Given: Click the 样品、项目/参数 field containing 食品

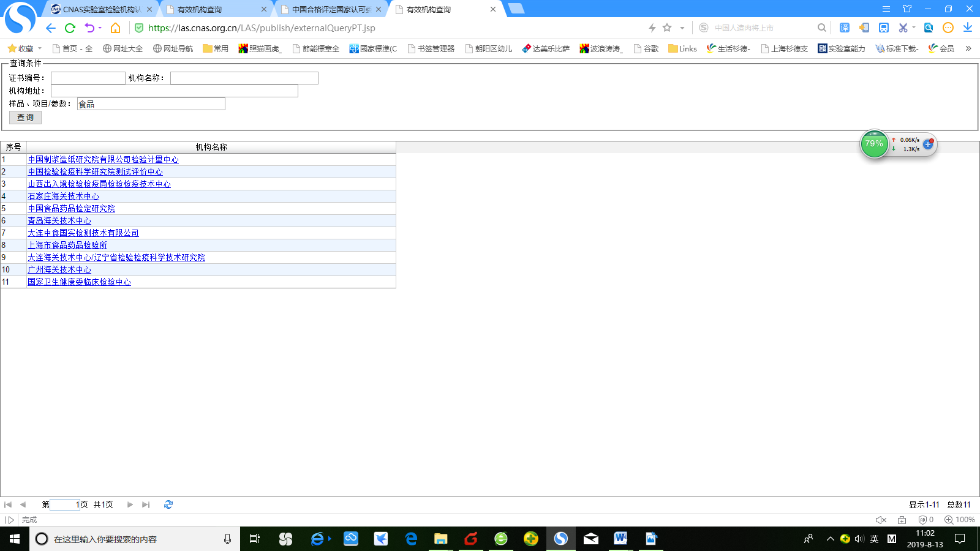Looking at the screenshot, I should pyautogui.click(x=151, y=103).
